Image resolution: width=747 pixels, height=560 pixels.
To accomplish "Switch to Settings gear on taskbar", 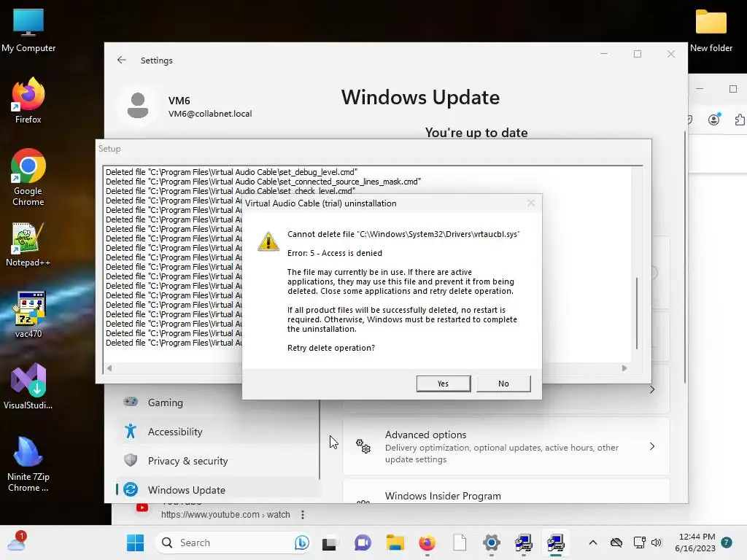I will tap(491, 542).
